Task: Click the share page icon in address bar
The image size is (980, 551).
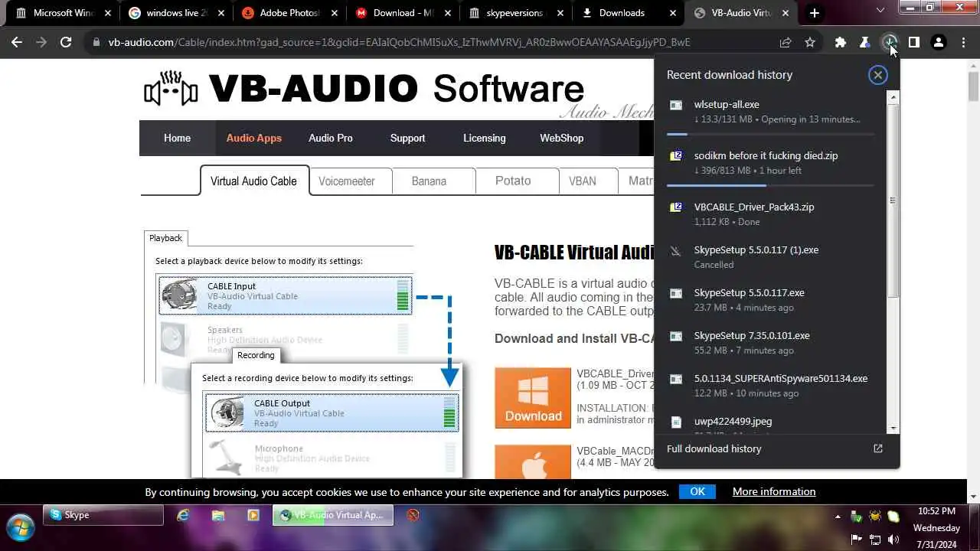Action: [786, 43]
